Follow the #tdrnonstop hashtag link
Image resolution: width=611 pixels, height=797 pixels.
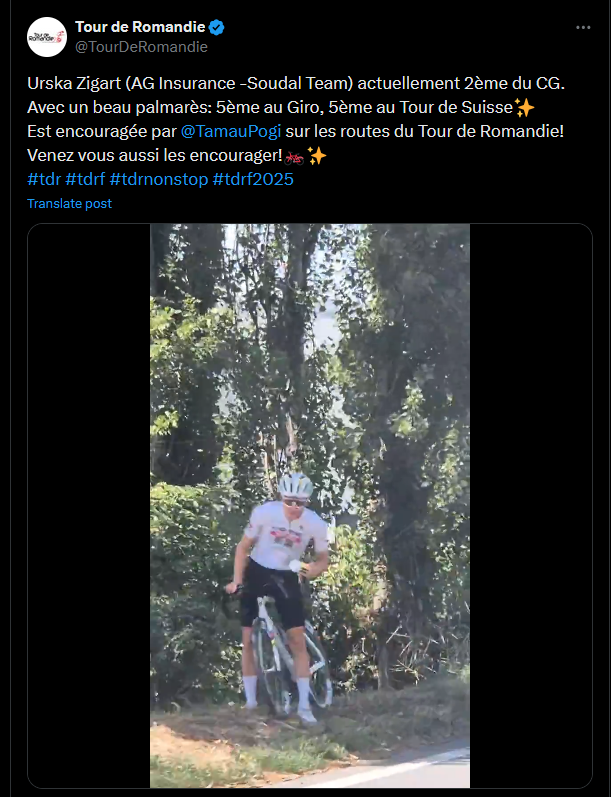click(159, 179)
